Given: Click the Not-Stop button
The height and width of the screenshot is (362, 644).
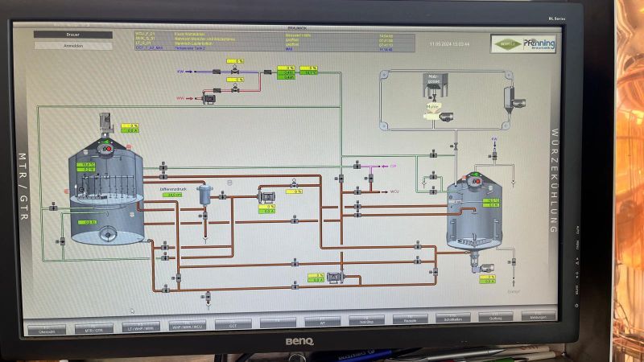Looking at the screenshot, I should 366,320.
